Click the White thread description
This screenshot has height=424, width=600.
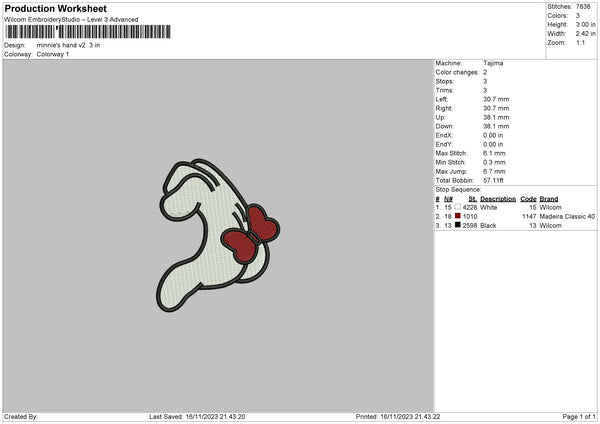pos(489,207)
